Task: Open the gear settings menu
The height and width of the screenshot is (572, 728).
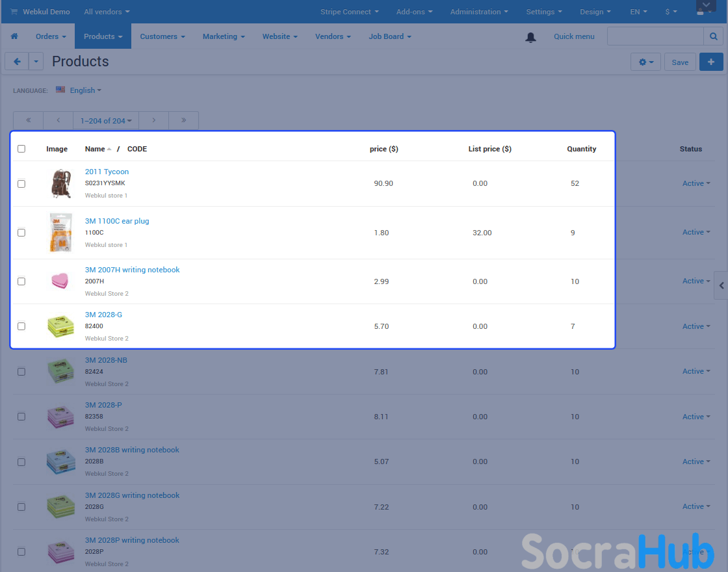Action: tap(646, 62)
